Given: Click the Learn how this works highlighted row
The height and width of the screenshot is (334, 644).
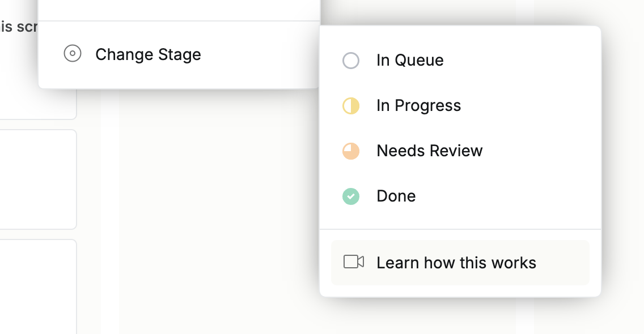Looking at the screenshot, I should point(561,263).
